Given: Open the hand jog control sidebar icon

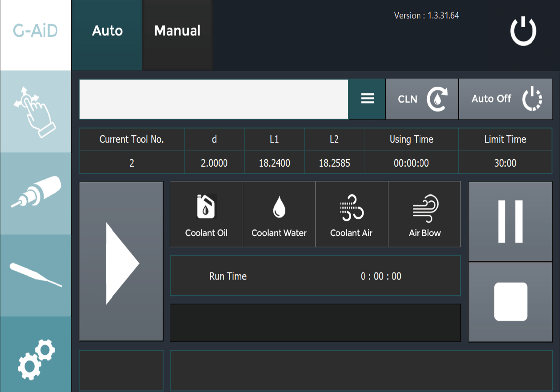Looking at the screenshot, I should pyautogui.click(x=36, y=111).
